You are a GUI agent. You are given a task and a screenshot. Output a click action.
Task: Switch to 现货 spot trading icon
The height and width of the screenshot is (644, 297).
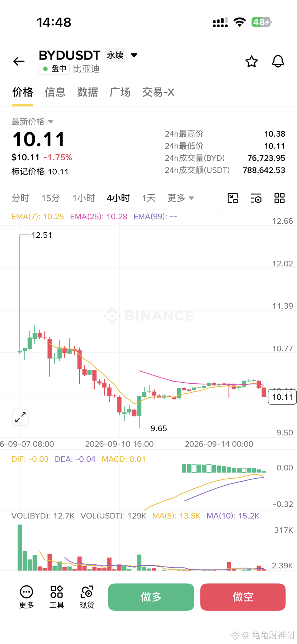point(87,597)
